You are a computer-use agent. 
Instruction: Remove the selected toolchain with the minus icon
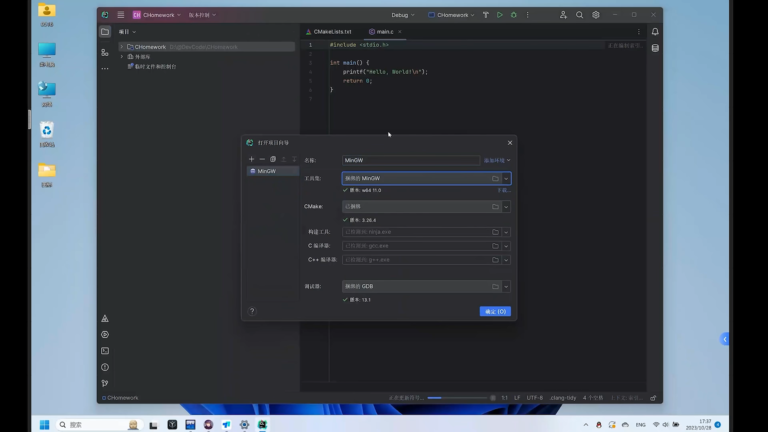(x=262, y=159)
